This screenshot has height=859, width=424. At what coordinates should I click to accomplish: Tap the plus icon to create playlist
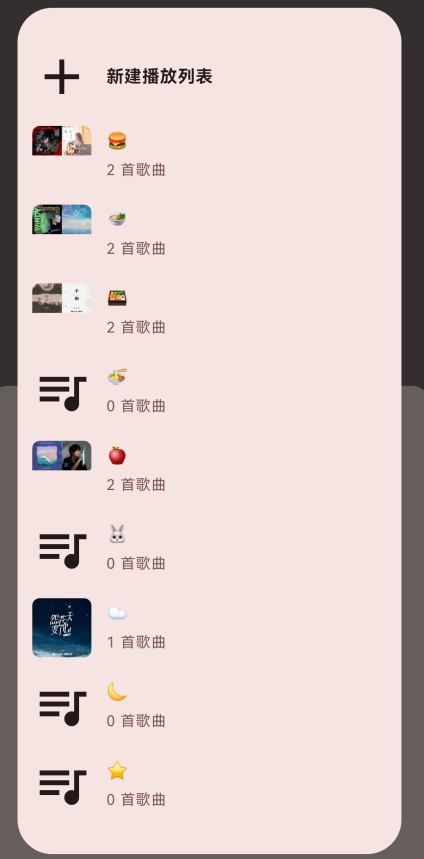click(62, 77)
